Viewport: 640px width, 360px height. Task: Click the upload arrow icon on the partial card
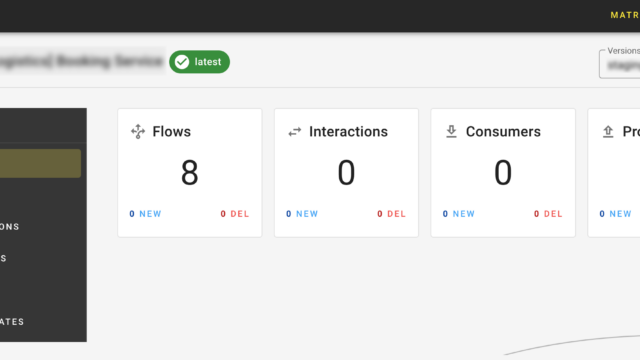pos(608,131)
